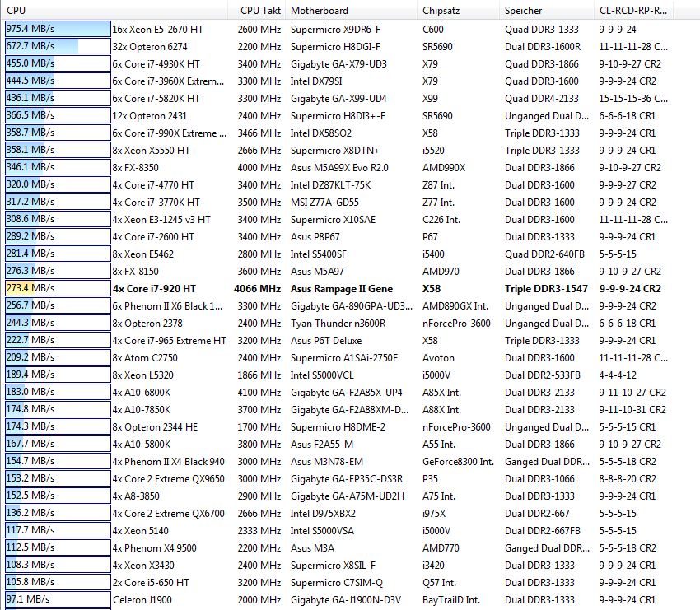Select the 4x Xeon E3-1245 v3 HT entry
The width and height of the screenshot is (700, 610).
tap(161, 220)
